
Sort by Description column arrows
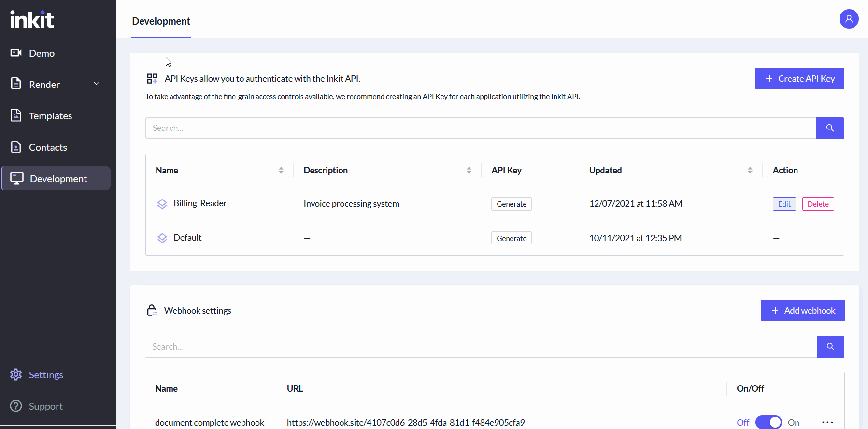click(469, 170)
